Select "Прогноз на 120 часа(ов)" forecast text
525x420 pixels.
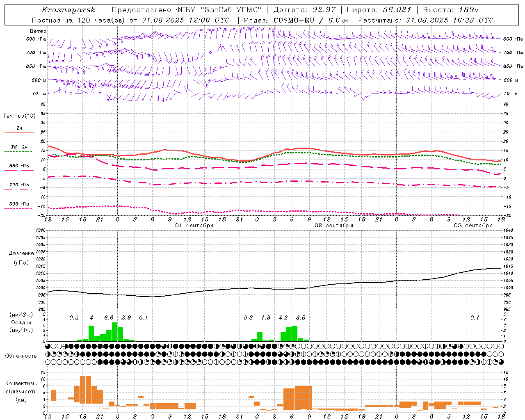click(79, 20)
